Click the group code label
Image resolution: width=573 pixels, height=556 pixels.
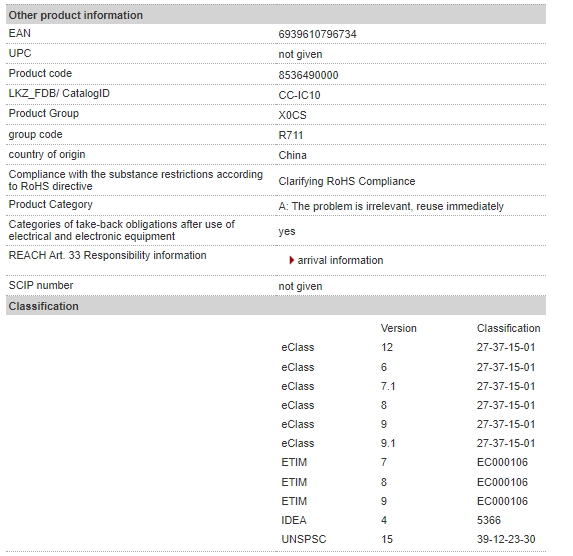(x=35, y=135)
